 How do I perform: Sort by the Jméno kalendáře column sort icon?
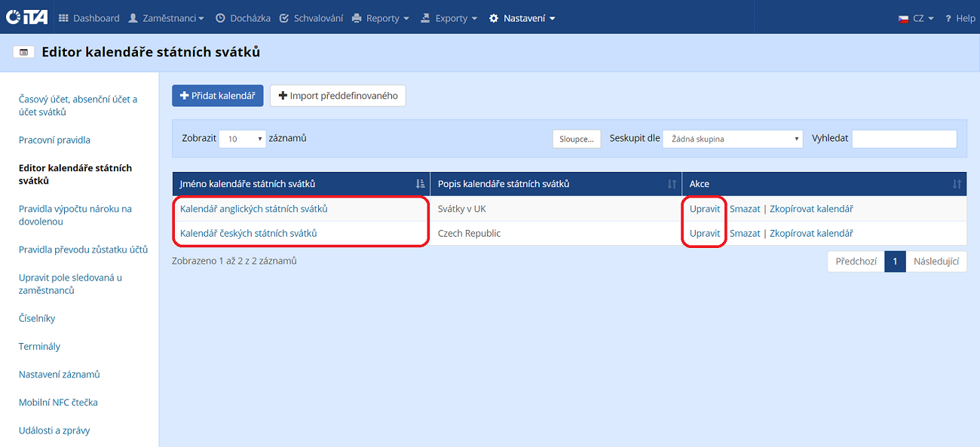(x=420, y=184)
